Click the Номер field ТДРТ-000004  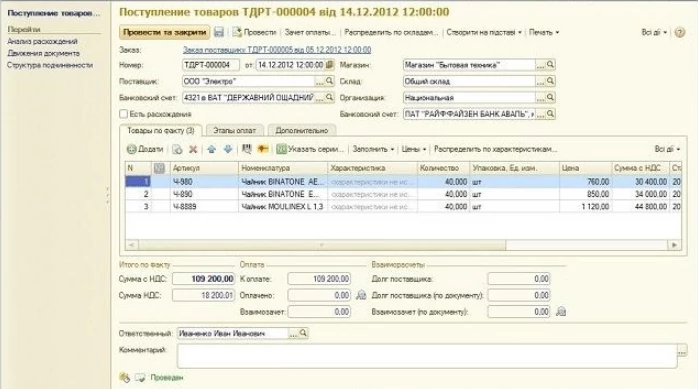pyautogui.click(x=211, y=65)
